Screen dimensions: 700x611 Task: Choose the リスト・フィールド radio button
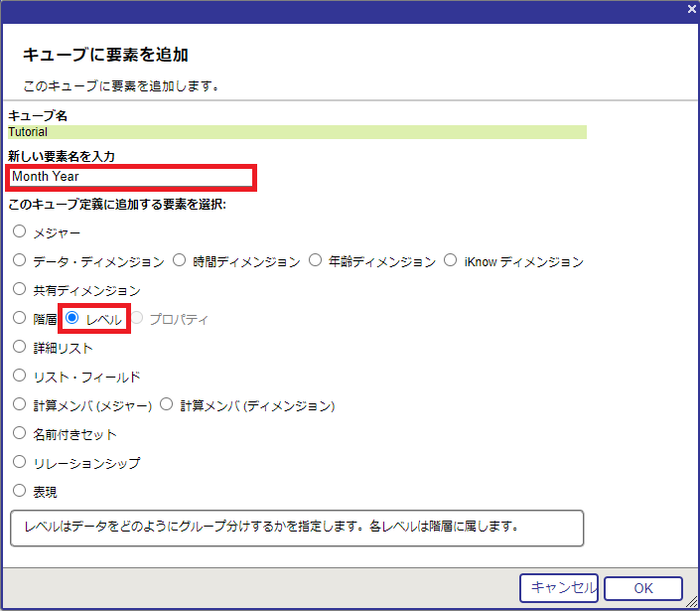point(20,377)
